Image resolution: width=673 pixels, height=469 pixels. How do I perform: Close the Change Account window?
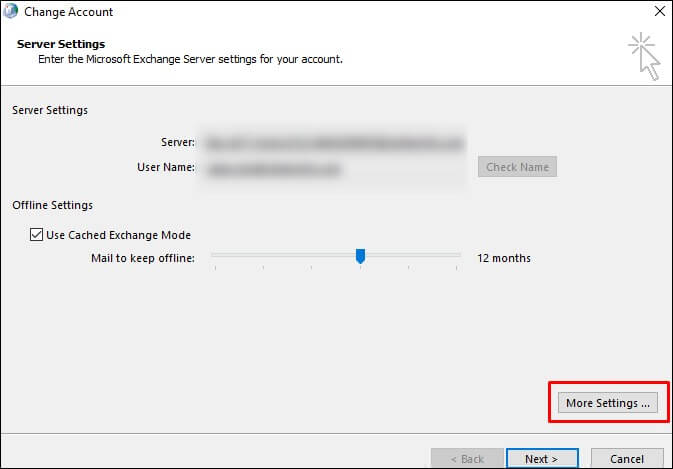pos(660,11)
